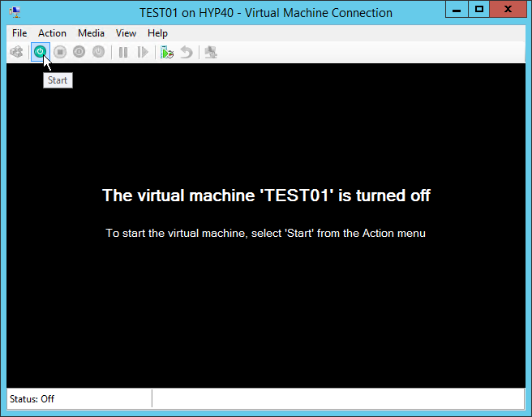Click the Save state toolbar icon
Screen dimensions: 532x417
coord(98,52)
